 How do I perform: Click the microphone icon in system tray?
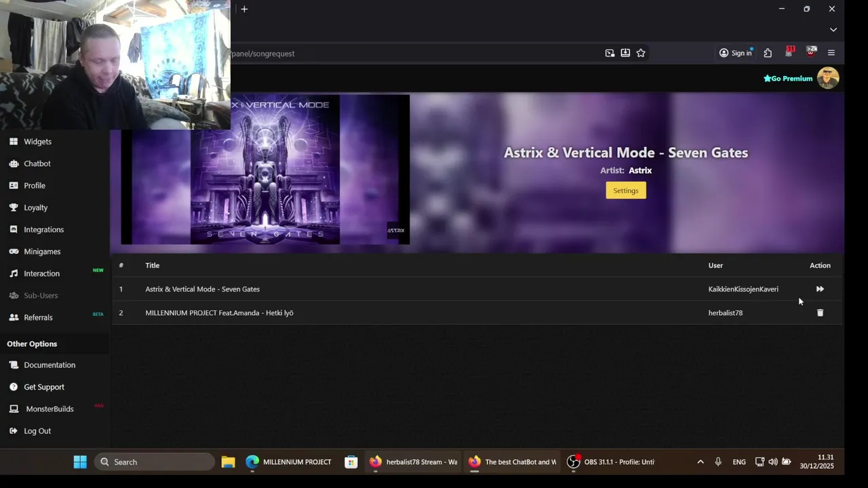[x=718, y=462]
